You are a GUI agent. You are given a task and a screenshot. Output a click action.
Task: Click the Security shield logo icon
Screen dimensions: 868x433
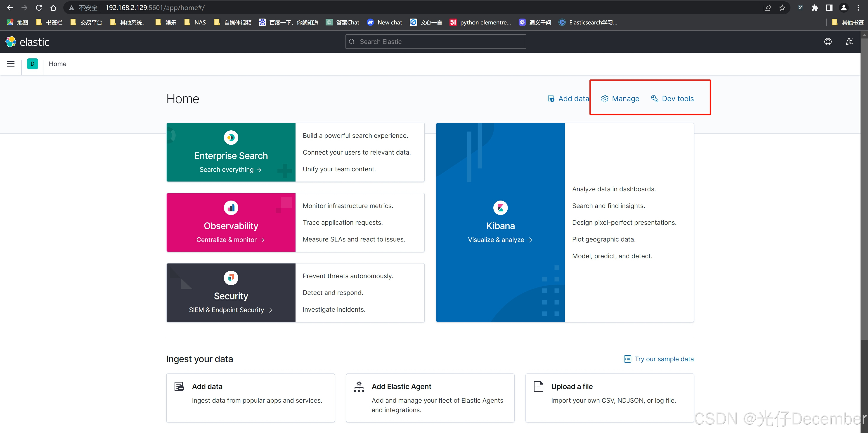click(231, 278)
